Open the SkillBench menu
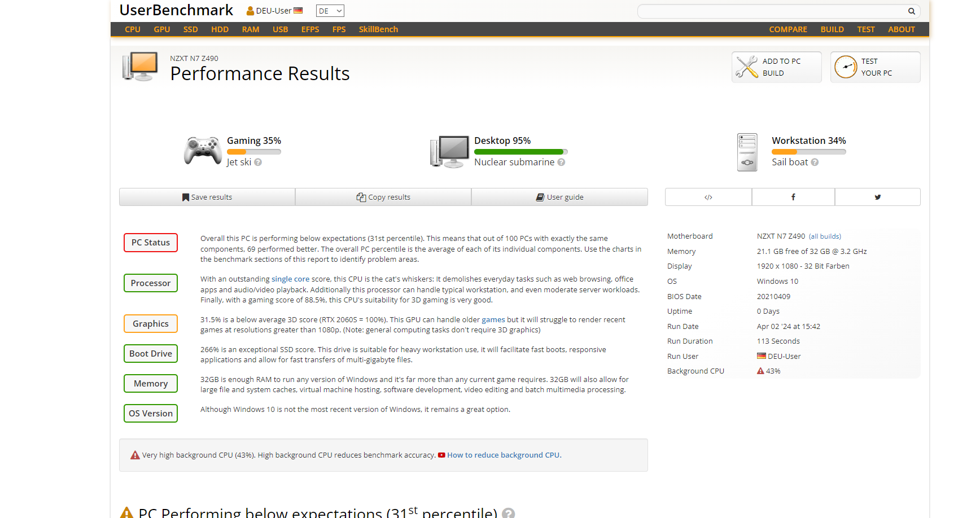The height and width of the screenshot is (518, 980). (378, 29)
